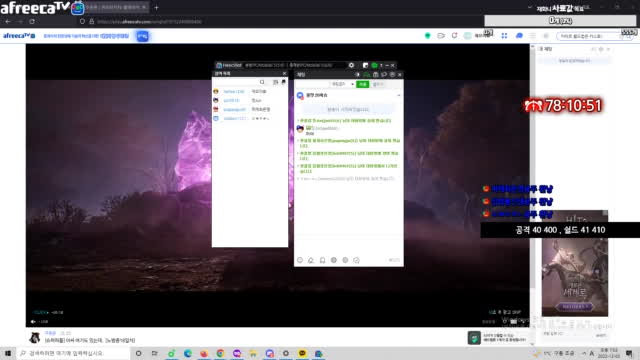Toggle the green status circle in Freecsted title bar
This screenshot has height=360, width=640.
(x=374, y=65)
